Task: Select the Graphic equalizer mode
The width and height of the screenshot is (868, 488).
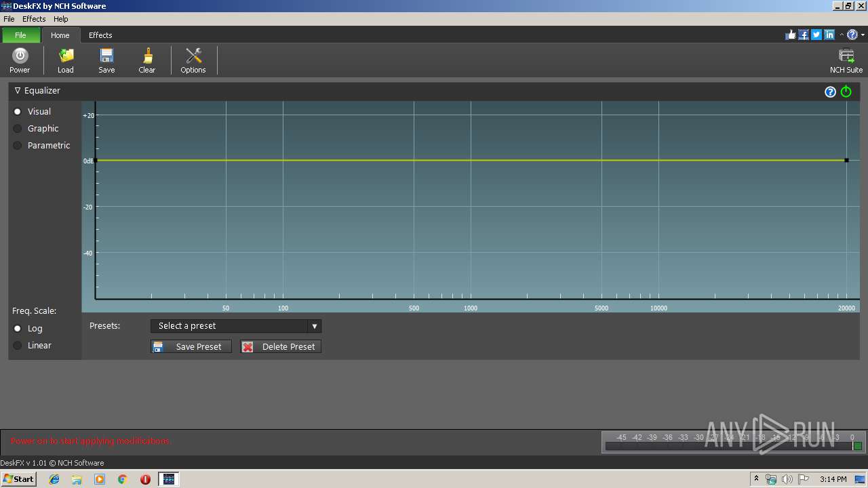Action: (36, 128)
